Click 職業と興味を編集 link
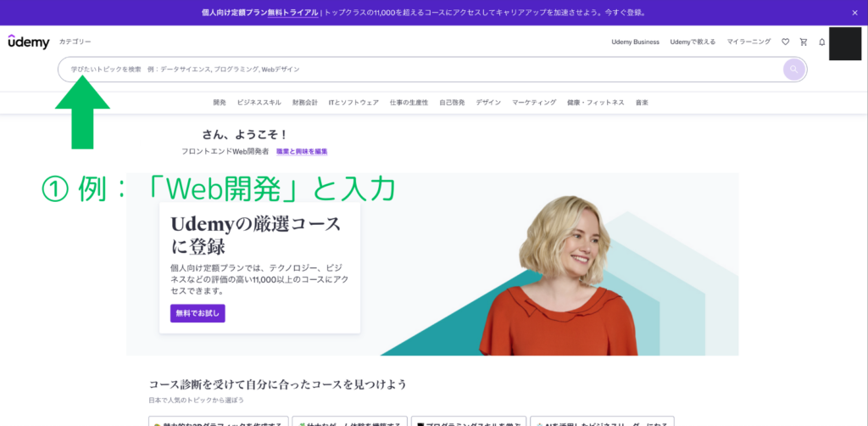Image resolution: width=868 pixels, height=426 pixels. (x=302, y=151)
